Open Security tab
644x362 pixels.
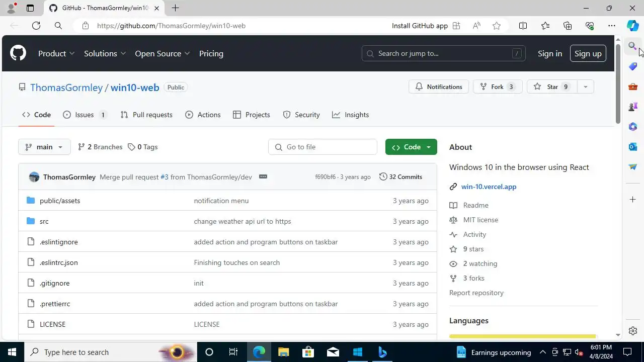click(301, 115)
